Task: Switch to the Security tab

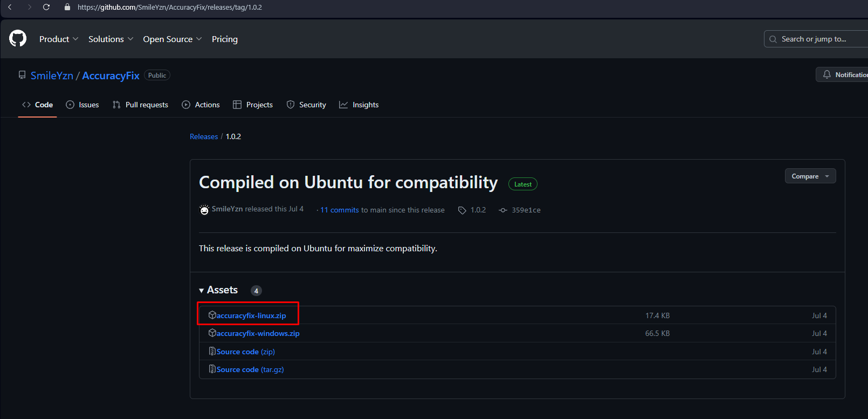Action: click(x=306, y=105)
